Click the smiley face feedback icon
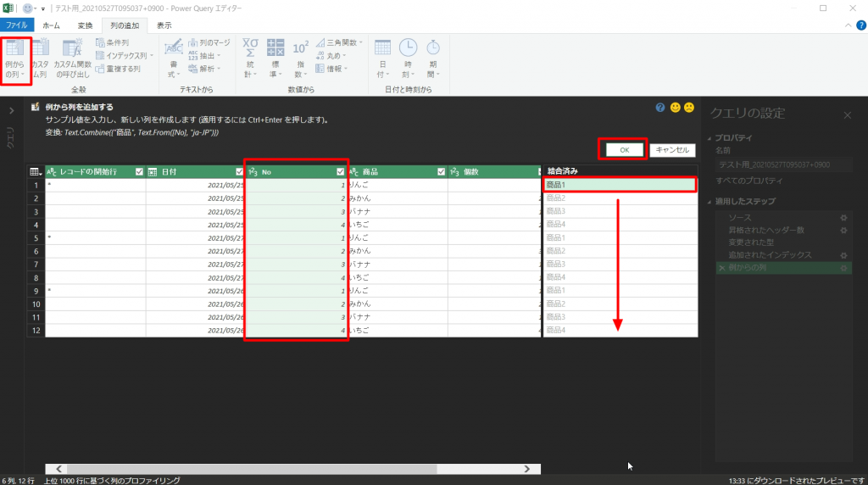The width and height of the screenshot is (868, 485). point(675,108)
